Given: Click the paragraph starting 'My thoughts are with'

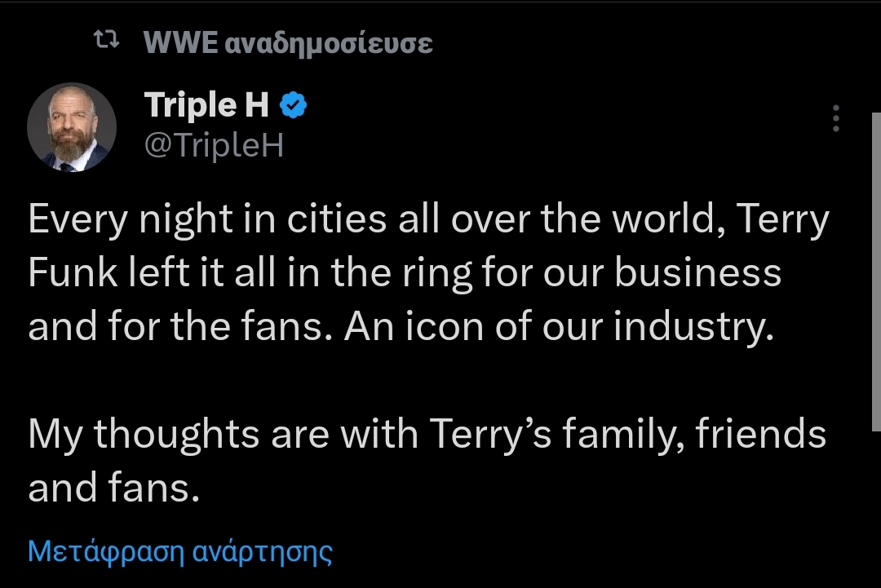Looking at the screenshot, I should (x=427, y=461).
